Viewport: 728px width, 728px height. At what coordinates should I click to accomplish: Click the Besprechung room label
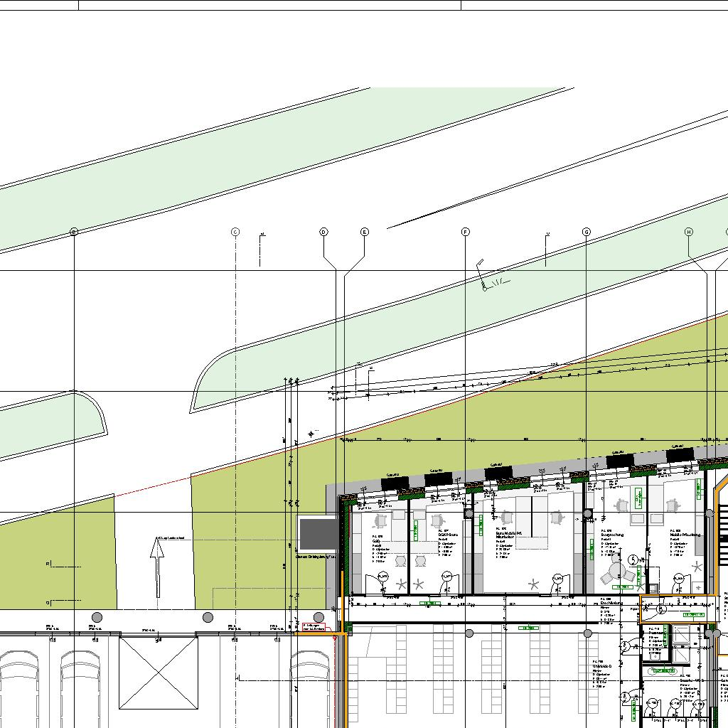point(611,535)
